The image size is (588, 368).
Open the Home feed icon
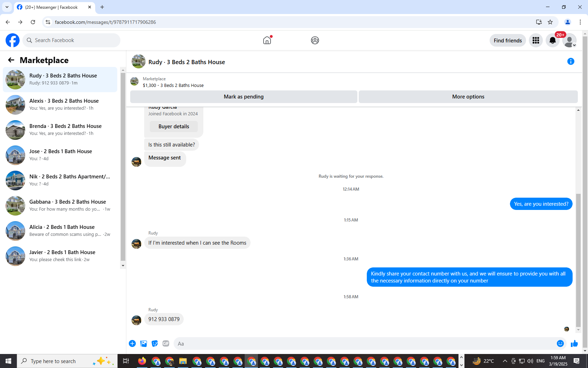pos(267,40)
